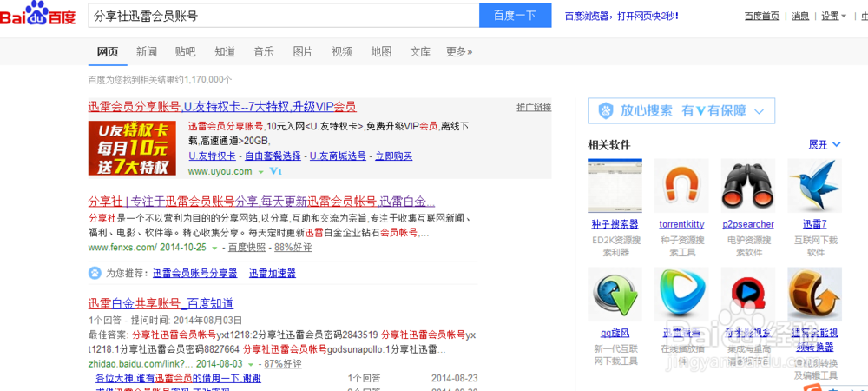Open the 分享社 专注于迅雷会员账号分享 result title
Viewport: 868px width, 391px height.
click(x=262, y=201)
